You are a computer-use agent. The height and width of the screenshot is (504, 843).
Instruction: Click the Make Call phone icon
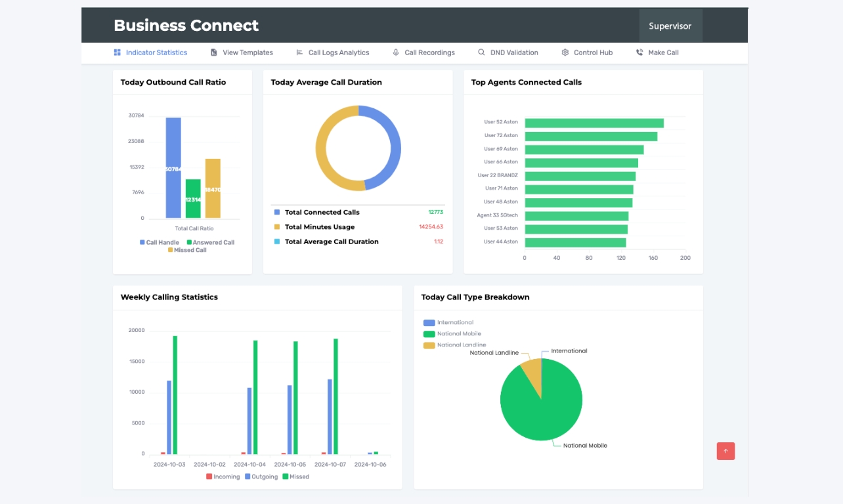(x=639, y=52)
